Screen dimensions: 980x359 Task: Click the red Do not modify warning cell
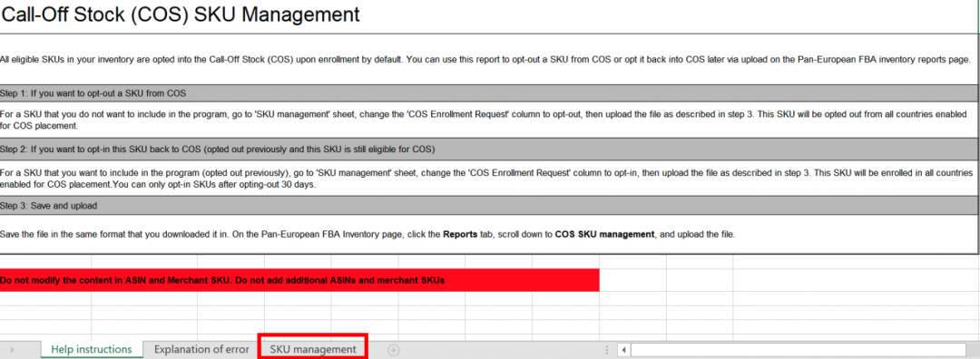(299, 280)
